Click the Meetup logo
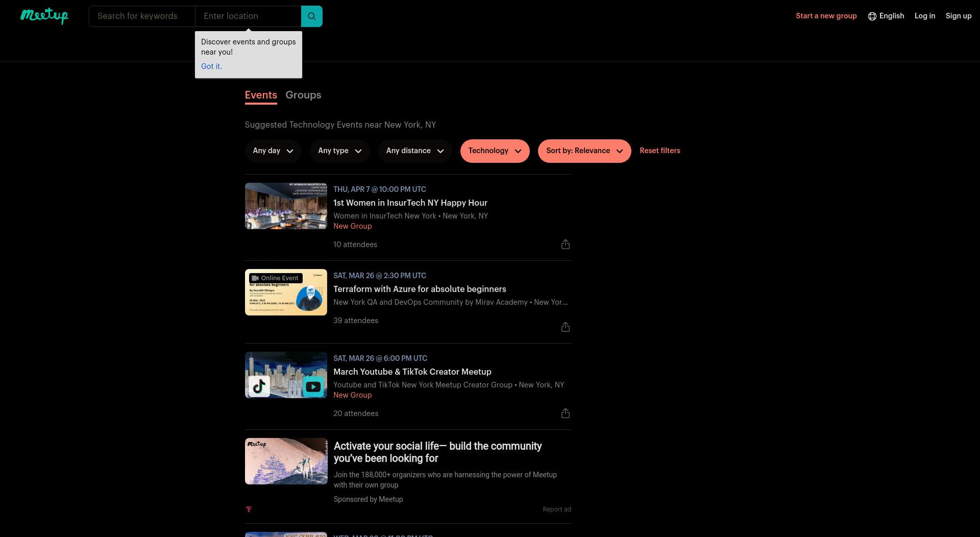Screen dimensions: 980x537 point(44,16)
